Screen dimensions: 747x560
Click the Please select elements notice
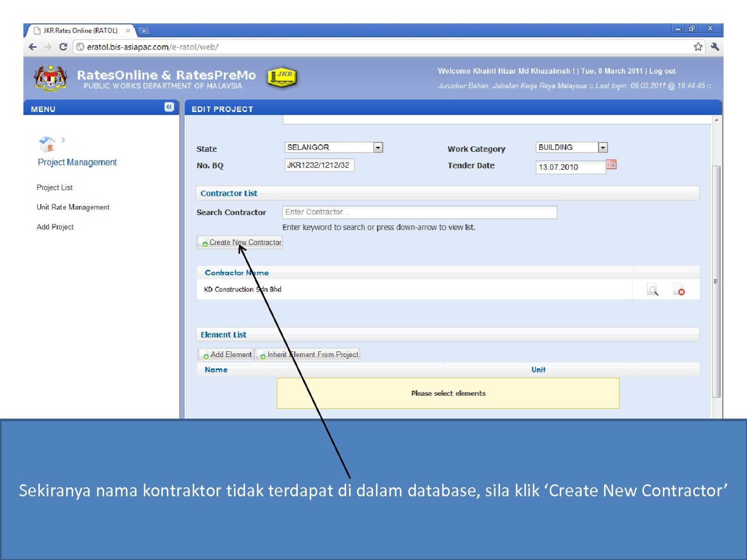(448, 393)
